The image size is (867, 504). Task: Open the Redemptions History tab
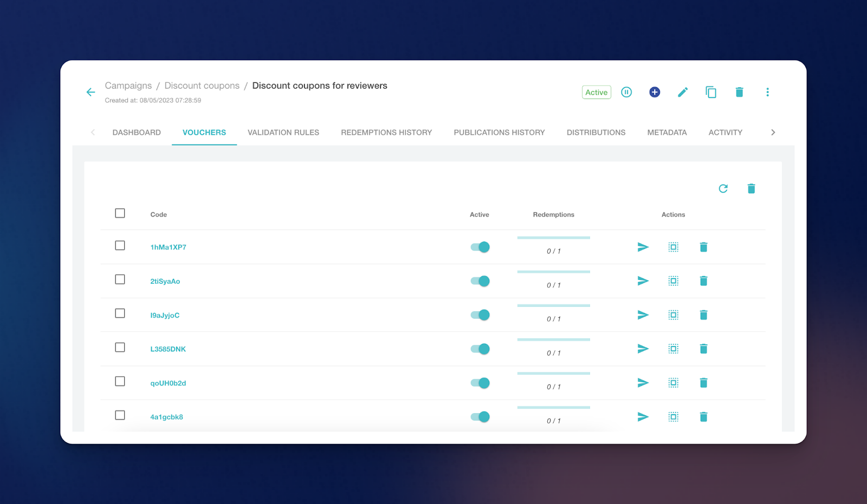click(386, 133)
